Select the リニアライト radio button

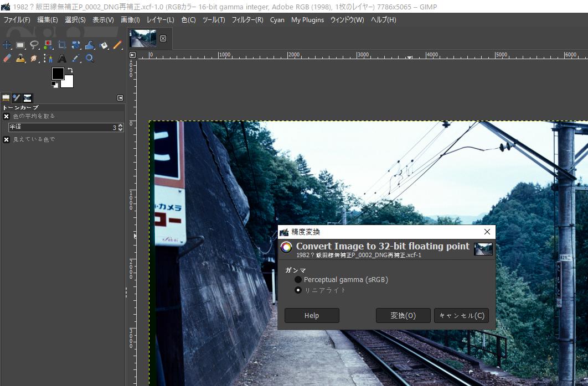298,290
